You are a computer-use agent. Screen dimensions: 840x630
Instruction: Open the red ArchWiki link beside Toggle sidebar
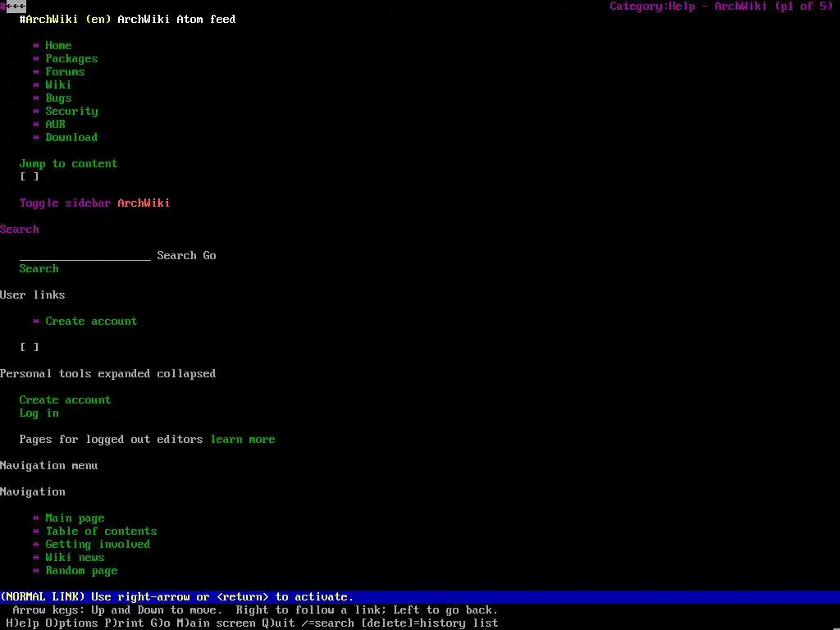144,203
